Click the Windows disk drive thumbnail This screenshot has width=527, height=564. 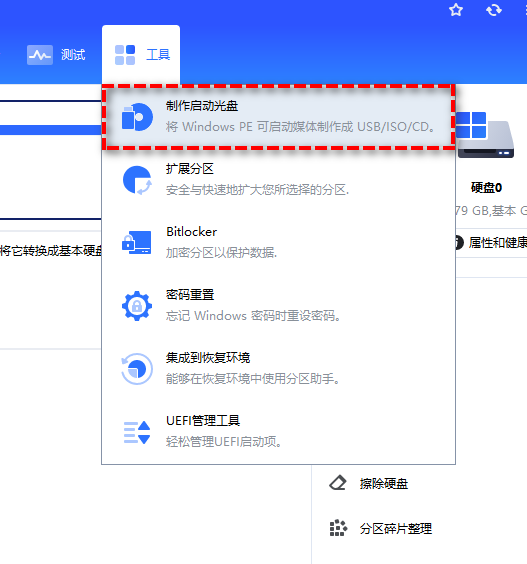[485, 135]
